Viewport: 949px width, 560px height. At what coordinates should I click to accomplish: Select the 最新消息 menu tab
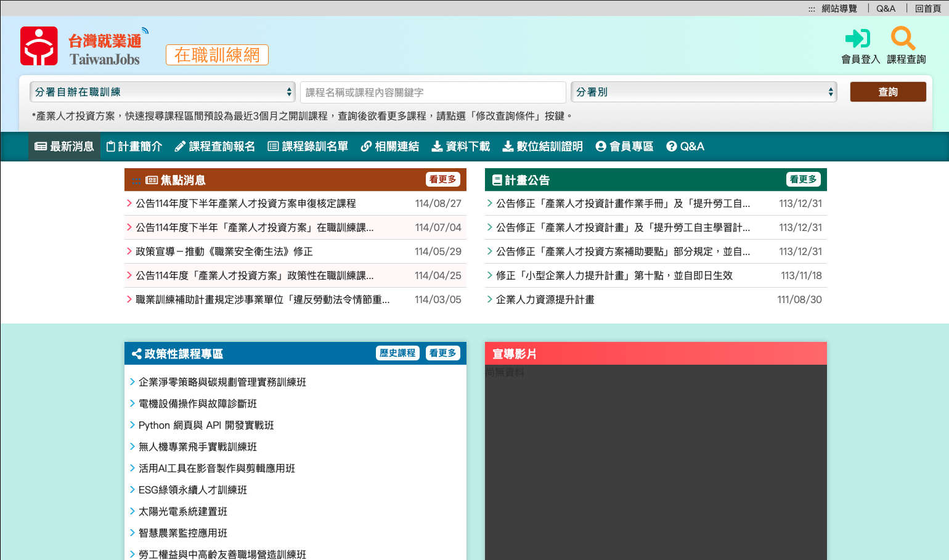pos(64,147)
